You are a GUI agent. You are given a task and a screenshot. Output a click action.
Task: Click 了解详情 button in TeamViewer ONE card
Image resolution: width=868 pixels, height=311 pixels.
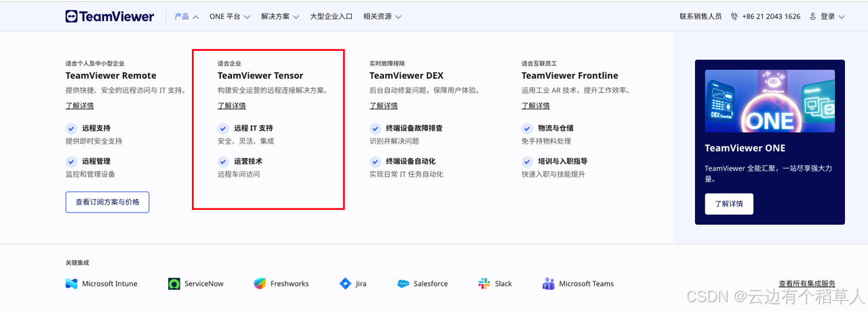pyautogui.click(x=729, y=204)
